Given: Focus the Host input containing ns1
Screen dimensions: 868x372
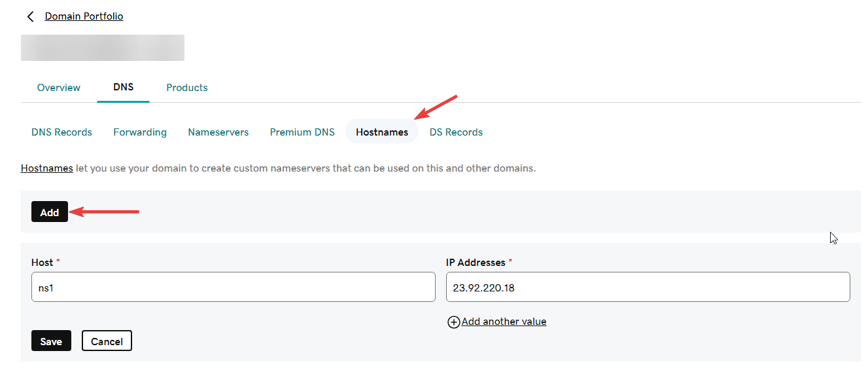Looking at the screenshot, I should [x=233, y=287].
